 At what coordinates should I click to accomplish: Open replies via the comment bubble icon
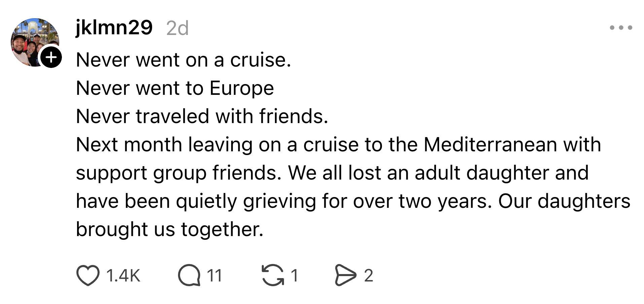coord(189,275)
